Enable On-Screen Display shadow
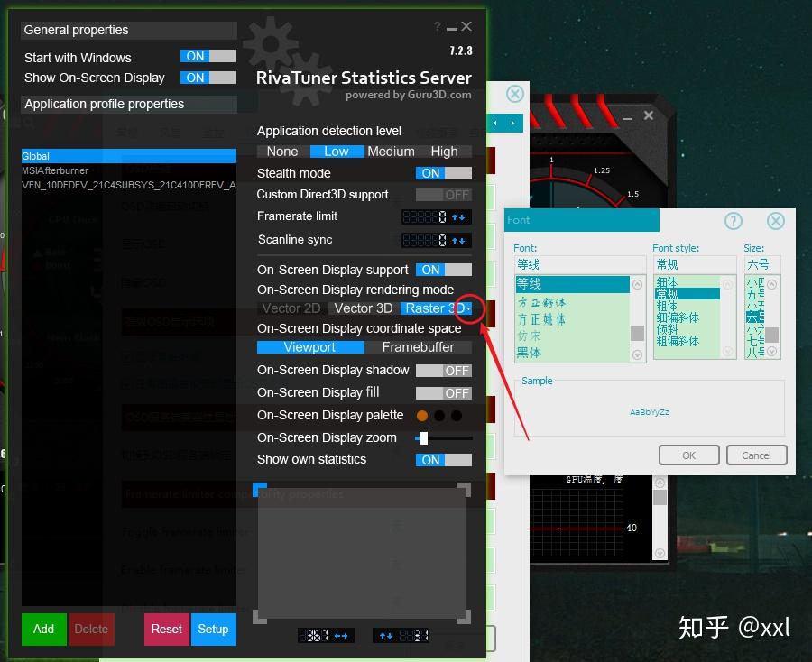812x662 pixels. 444,371
